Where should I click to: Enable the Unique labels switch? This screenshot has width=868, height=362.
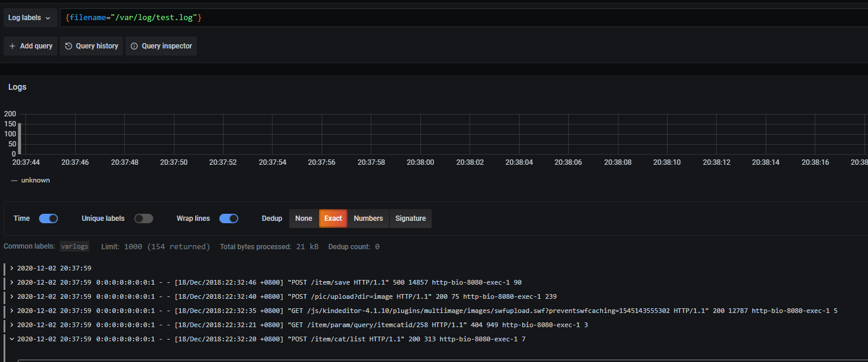144,218
